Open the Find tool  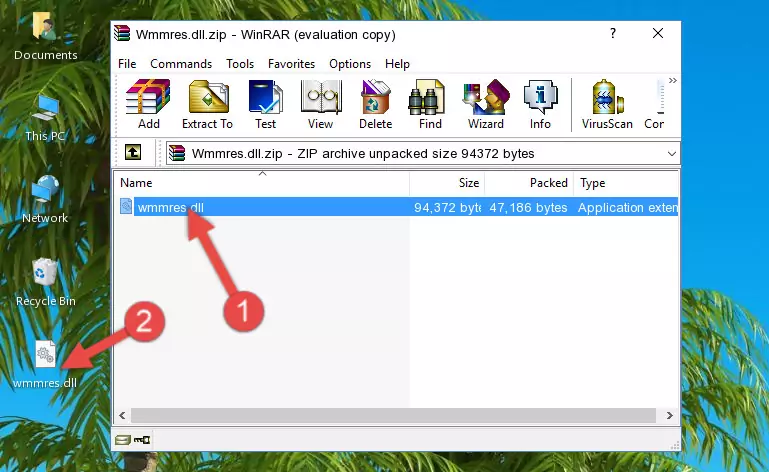click(x=430, y=105)
